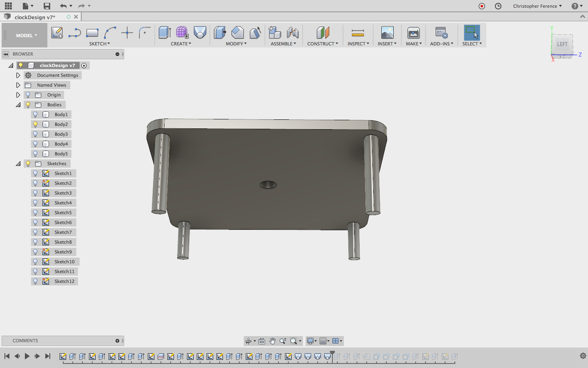Expand the Named Views folder

click(x=18, y=85)
